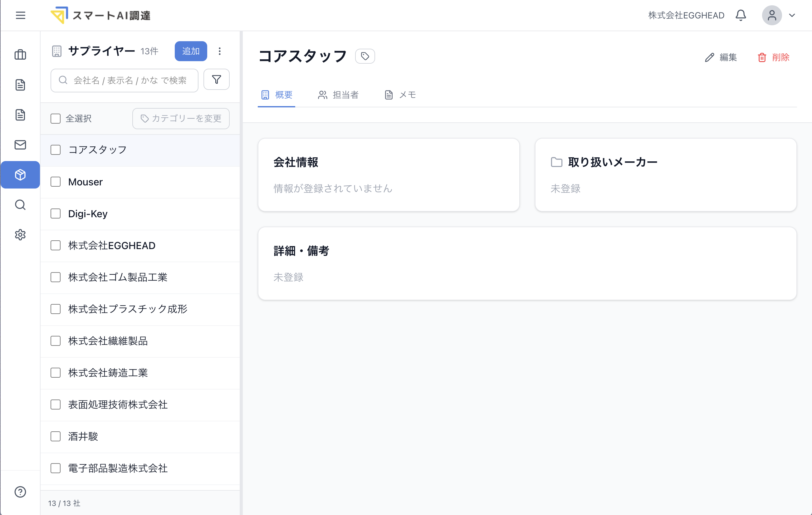Click the 会社情報 card heading
812x515 pixels.
point(296,162)
